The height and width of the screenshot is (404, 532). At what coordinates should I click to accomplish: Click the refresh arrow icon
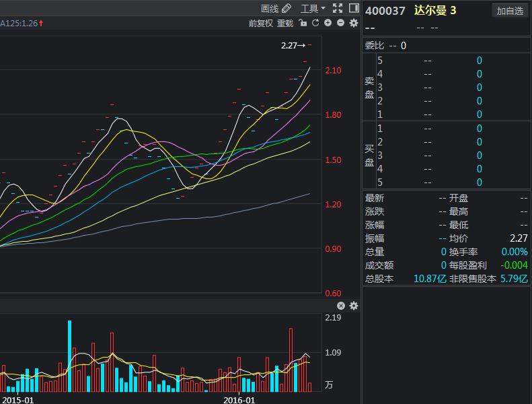315,23
